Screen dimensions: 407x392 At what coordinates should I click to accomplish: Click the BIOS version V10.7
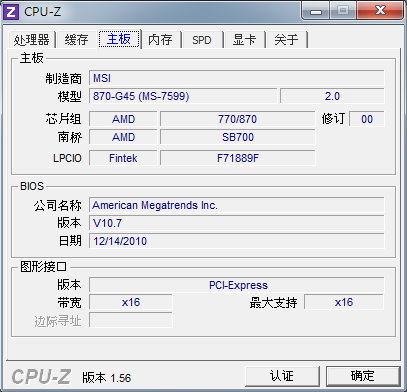click(237, 223)
